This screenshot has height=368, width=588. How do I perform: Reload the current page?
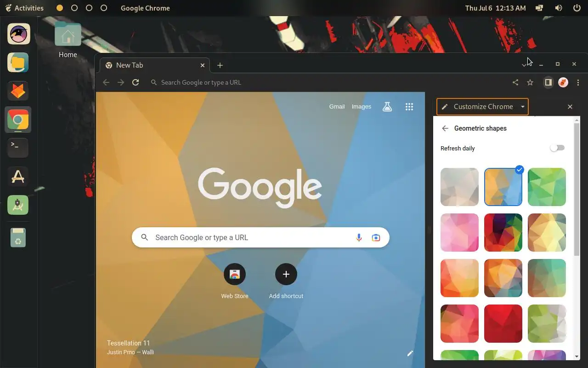[x=136, y=82]
